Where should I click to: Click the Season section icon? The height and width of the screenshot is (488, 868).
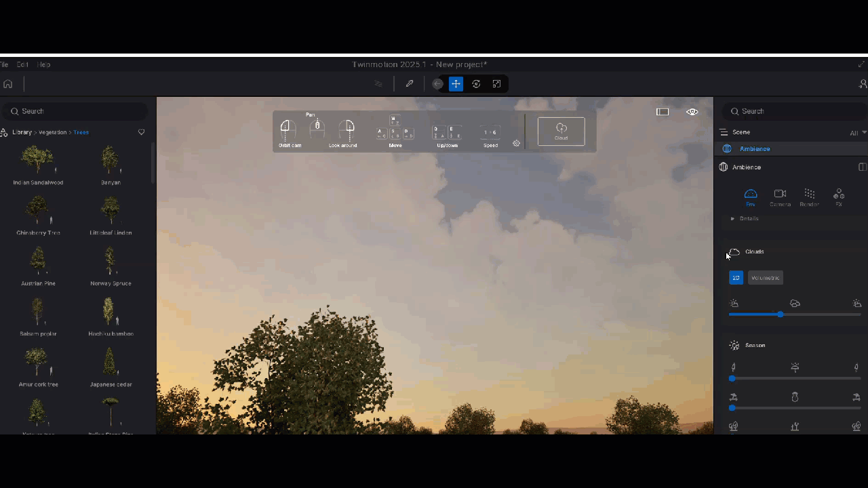(734, 346)
